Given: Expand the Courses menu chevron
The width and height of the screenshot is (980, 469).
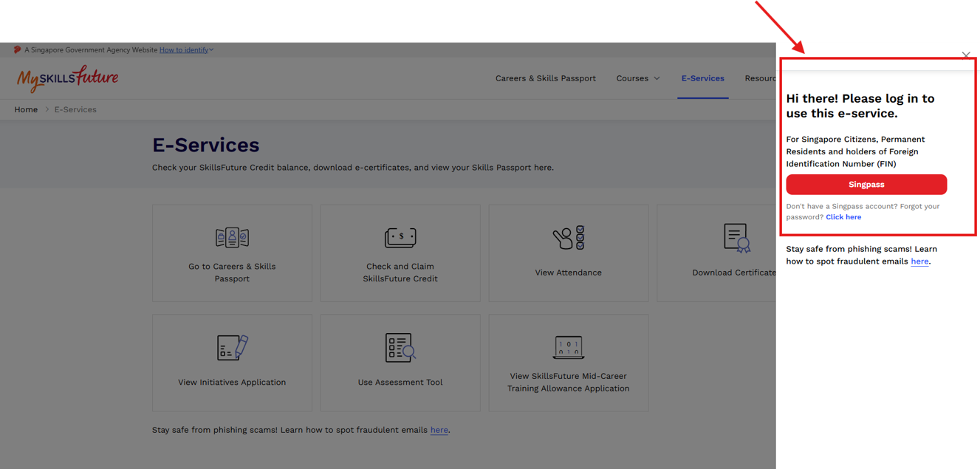Looking at the screenshot, I should 657,78.
